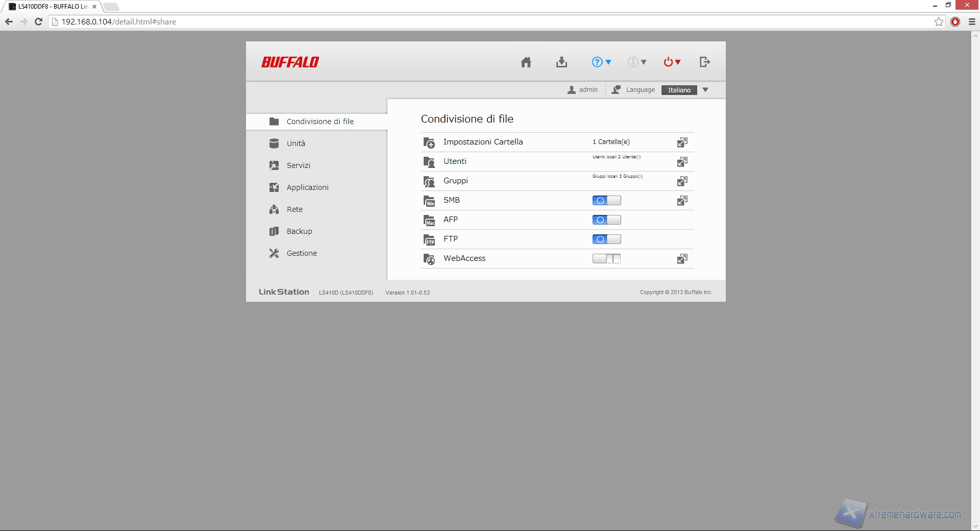Turn off the FTP toggle
The width and height of the screenshot is (980, 531).
[x=606, y=239]
